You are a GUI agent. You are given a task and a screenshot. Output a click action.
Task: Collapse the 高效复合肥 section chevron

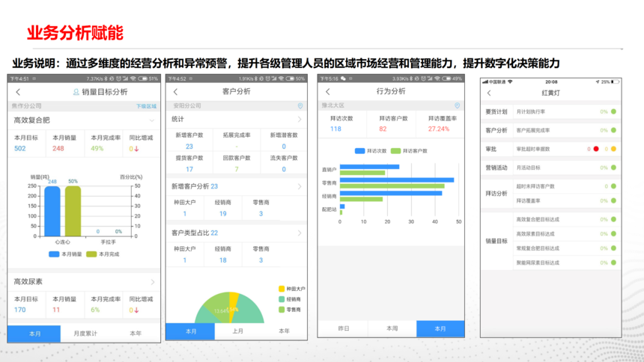[x=152, y=120]
